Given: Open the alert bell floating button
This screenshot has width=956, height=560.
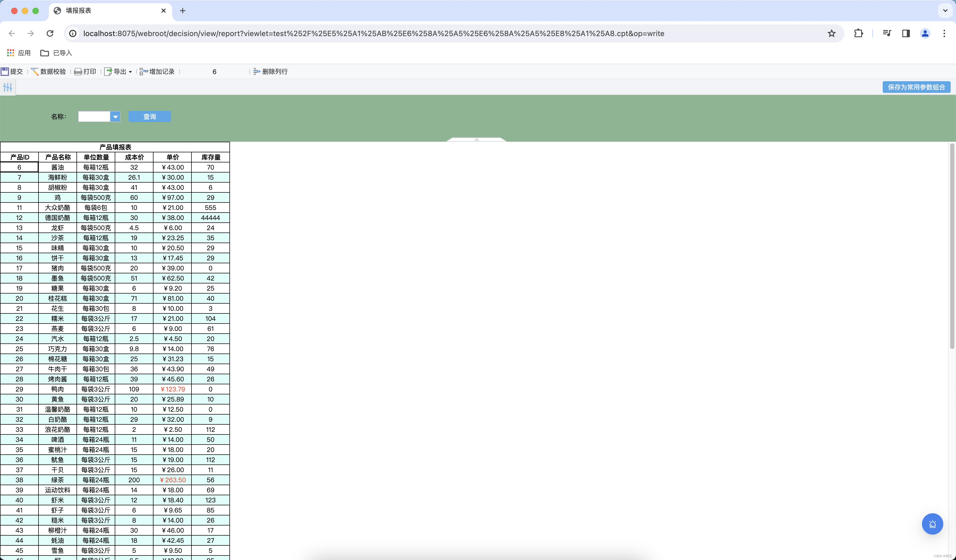Looking at the screenshot, I should pyautogui.click(x=932, y=524).
